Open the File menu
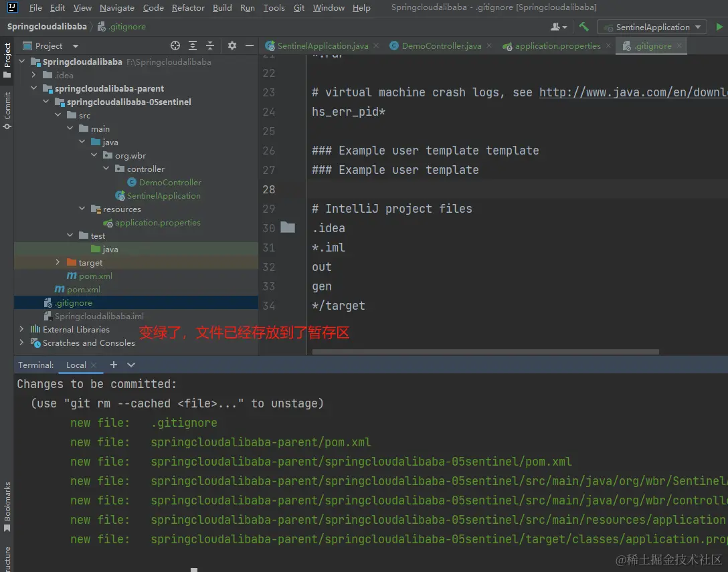This screenshot has width=728, height=572. (x=35, y=7)
